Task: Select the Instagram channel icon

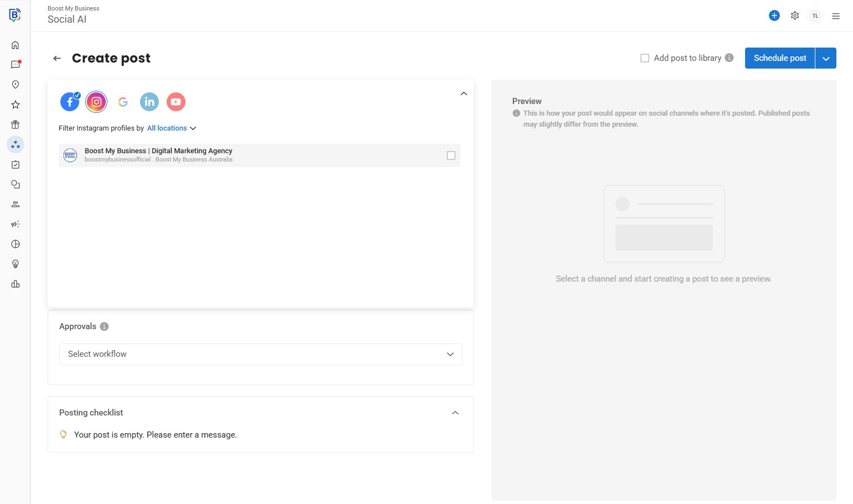Action: 96,102
